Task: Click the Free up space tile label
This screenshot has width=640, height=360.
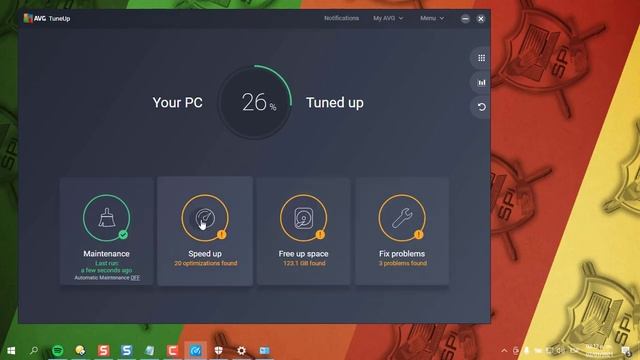Action: click(x=303, y=253)
